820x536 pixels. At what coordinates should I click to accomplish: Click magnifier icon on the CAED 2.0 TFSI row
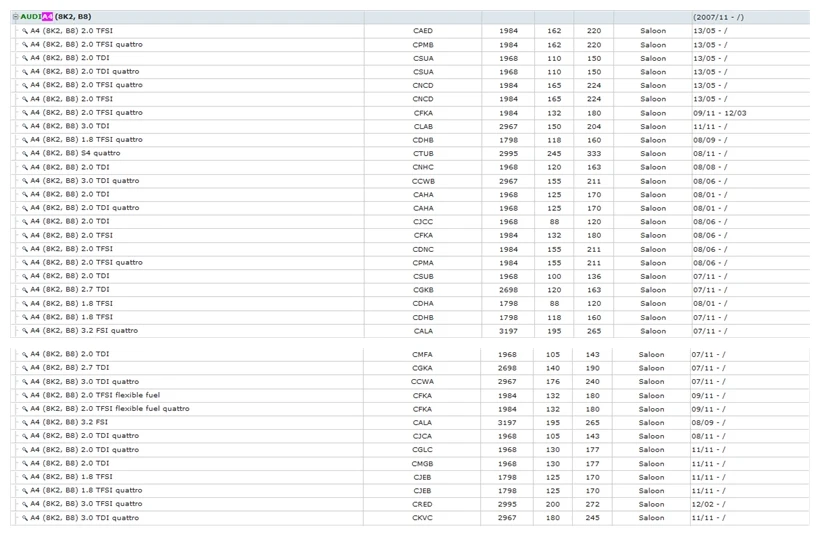[25, 31]
